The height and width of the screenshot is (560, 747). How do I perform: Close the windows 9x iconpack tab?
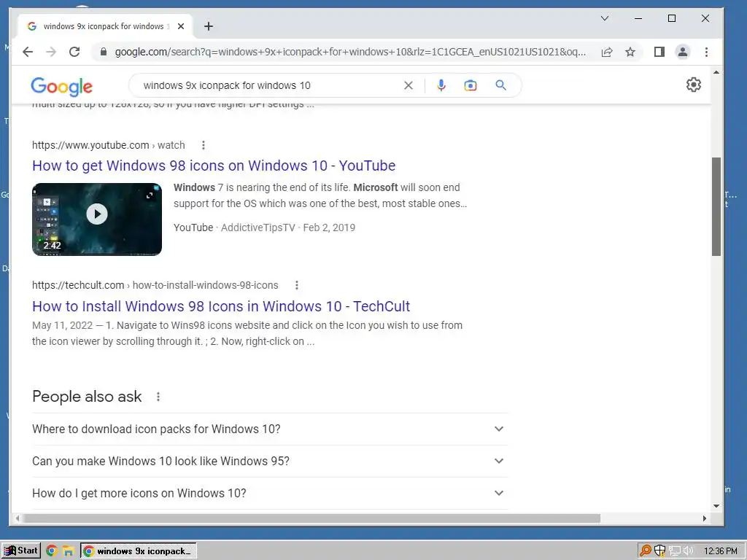coord(181,26)
